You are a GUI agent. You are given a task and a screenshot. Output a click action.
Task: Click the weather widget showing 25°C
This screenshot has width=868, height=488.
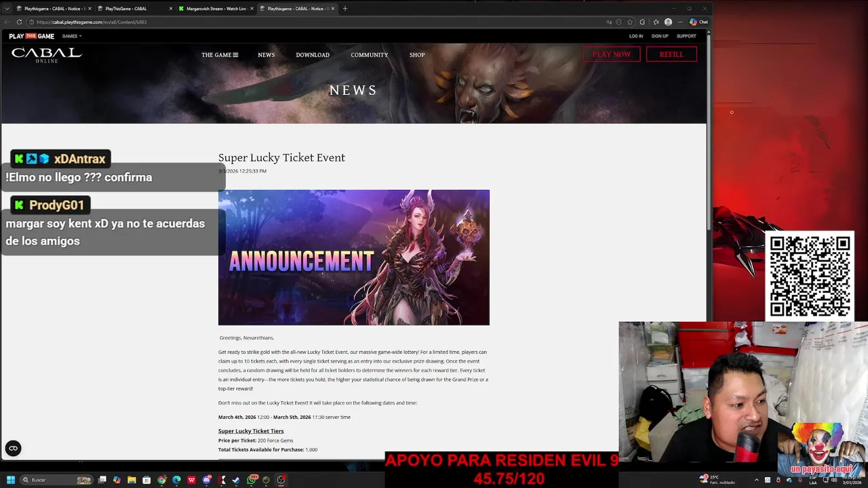717,480
